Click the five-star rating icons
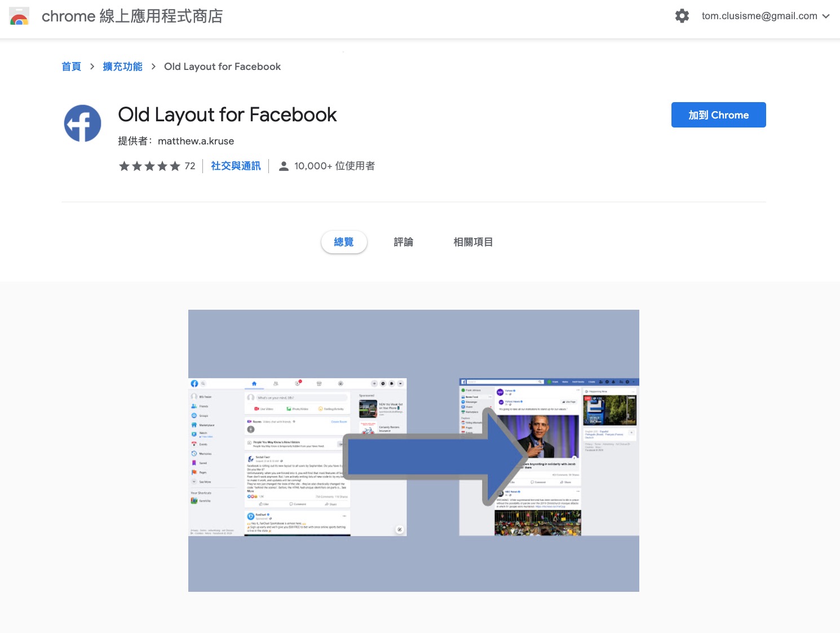Screen dimensions: 840x633 149,166
